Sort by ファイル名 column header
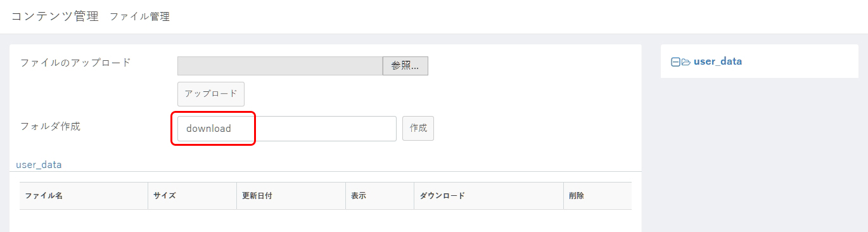This screenshot has width=868, height=232. click(84, 196)
